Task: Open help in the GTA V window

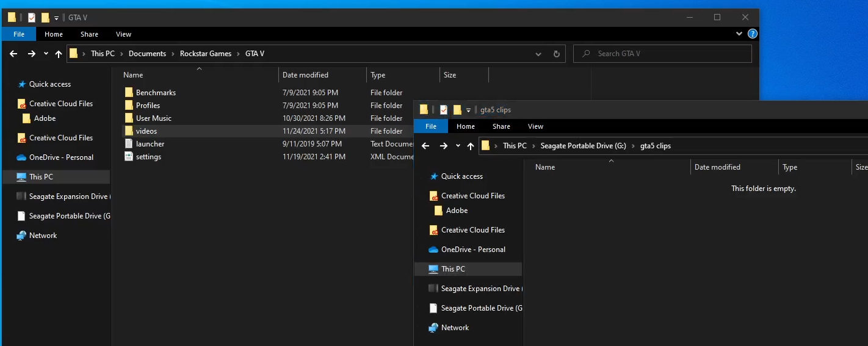Action: (x=753, y=34)
